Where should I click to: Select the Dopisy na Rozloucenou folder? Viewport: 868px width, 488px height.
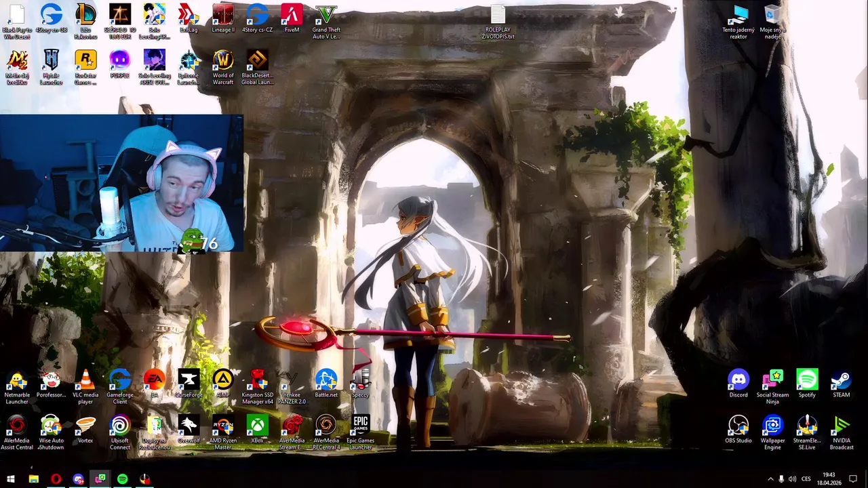pyautogui.click(x=154, y=433)
